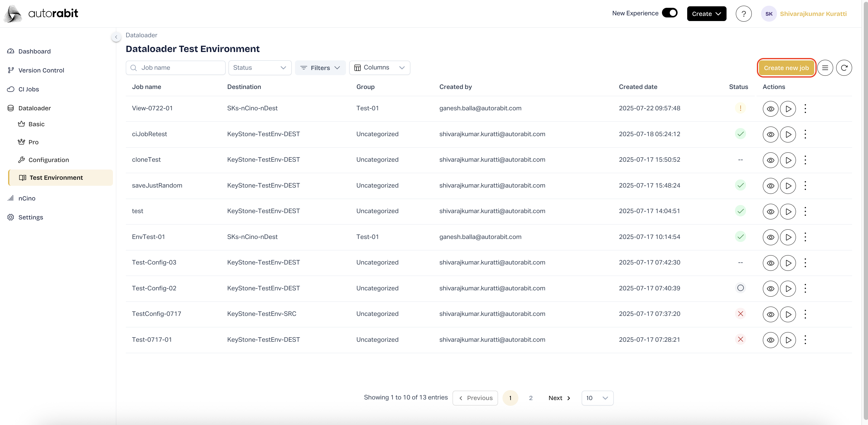Go to CI Jobs in the sidebar

pos(29,89)
